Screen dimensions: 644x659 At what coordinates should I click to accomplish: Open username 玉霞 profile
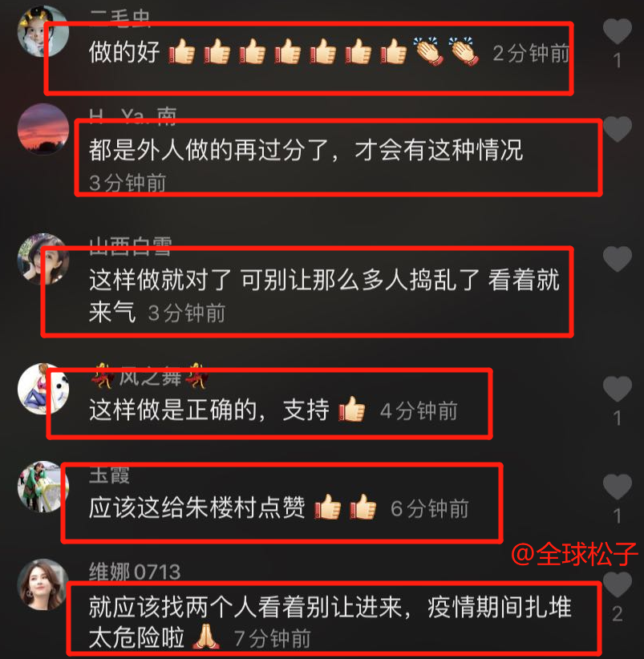(109, 475)
